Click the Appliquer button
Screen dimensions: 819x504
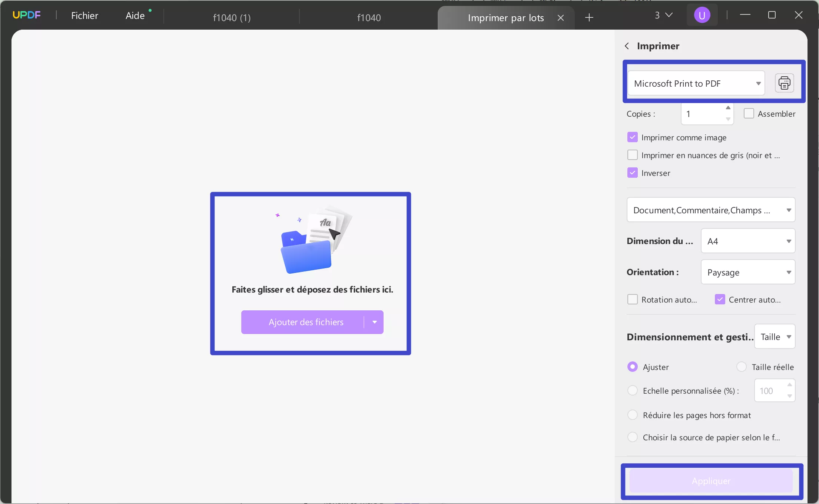tap(710, 481)
